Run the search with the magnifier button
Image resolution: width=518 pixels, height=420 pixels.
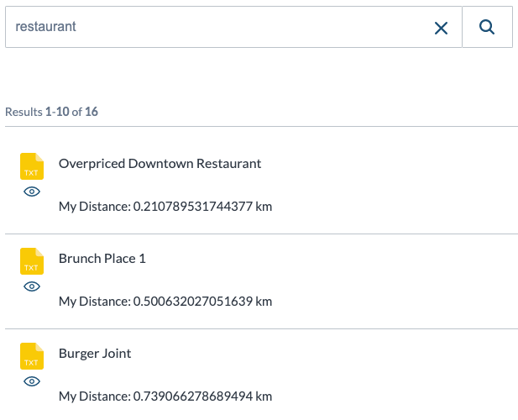click(487, 27)
